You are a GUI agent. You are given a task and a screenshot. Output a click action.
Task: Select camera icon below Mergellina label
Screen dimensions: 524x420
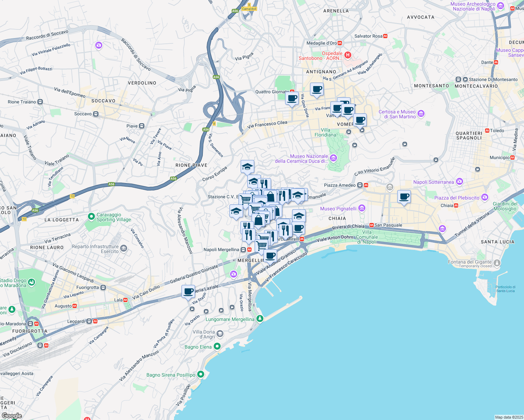point(234,274)
